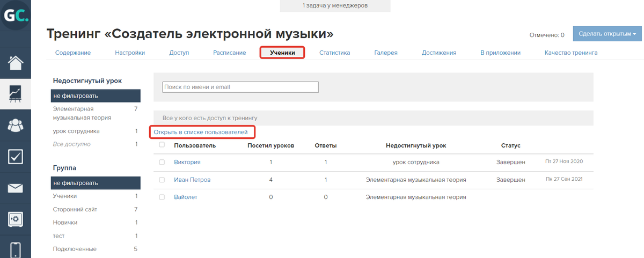Image resolution: width=644 pixels, height=258 pixels.
Task: Click Открыть в списке пользователей link
Action: [201, 131]
